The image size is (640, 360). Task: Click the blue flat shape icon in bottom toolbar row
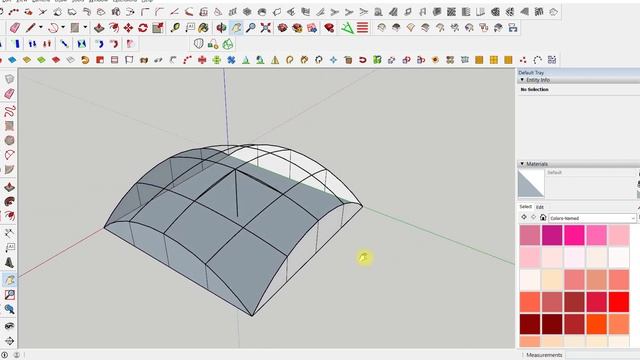[x=12, y=60]
